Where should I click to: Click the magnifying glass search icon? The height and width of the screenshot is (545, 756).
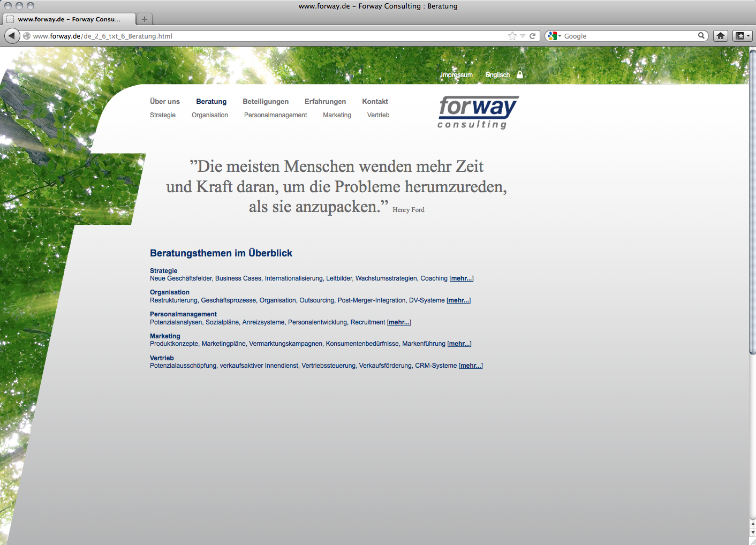point(701,36)
